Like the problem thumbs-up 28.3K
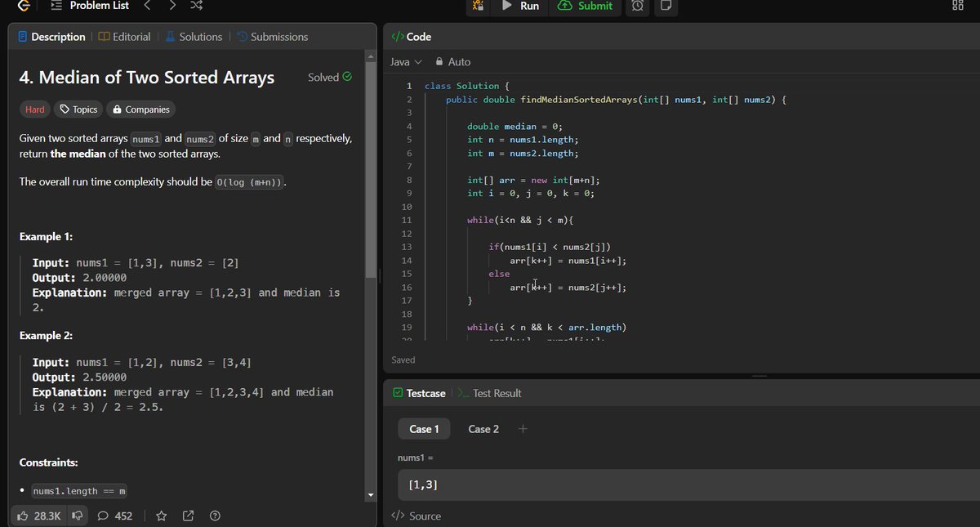Viewport: 980px width, 527px height. [x=39, y=516]
